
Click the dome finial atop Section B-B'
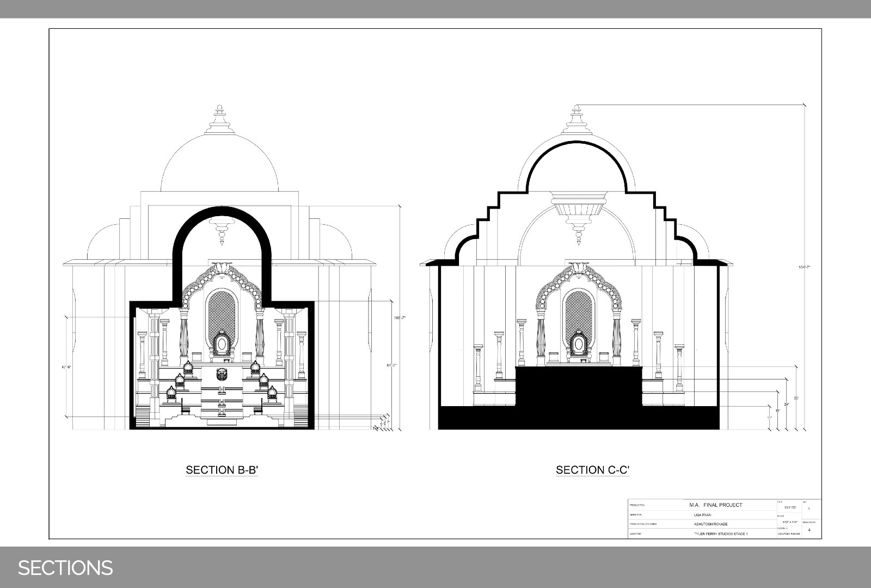220,117
